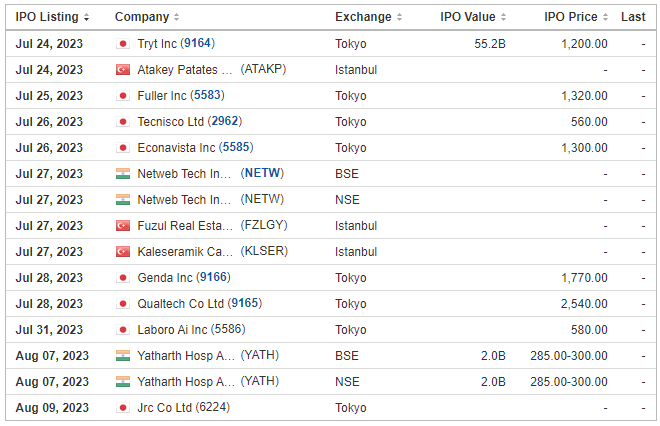Image resolution: width=660 pixels, height=426 pixels.
Task: Sort by IPO Price arrow icon
Action: click(605, 17)
